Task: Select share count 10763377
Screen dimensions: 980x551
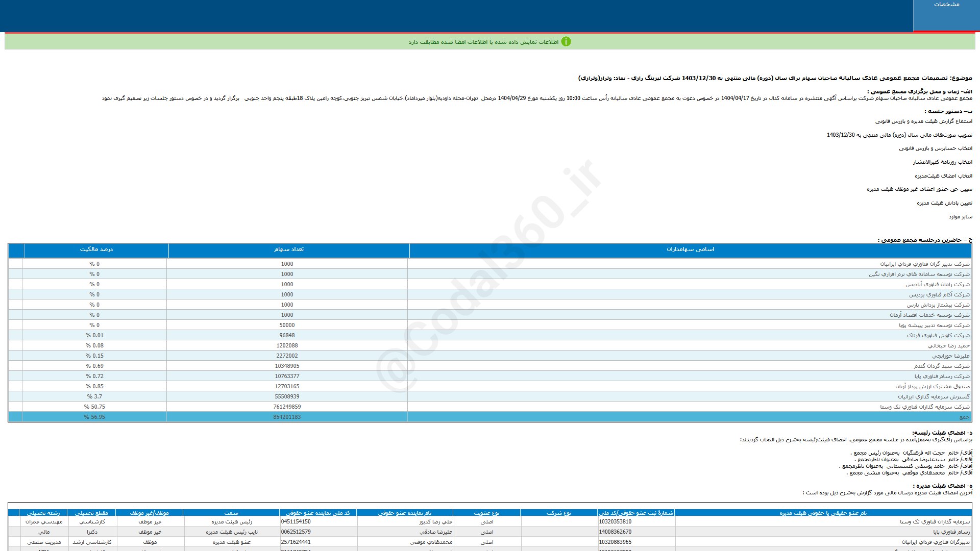Action: tap(287, 377)
